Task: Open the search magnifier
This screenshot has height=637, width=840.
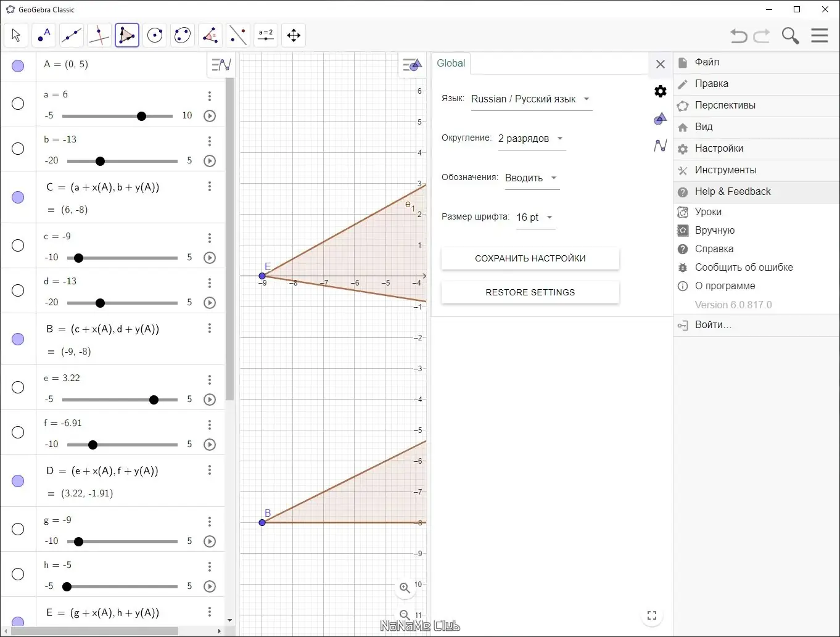Action: (x=790, y=36)
